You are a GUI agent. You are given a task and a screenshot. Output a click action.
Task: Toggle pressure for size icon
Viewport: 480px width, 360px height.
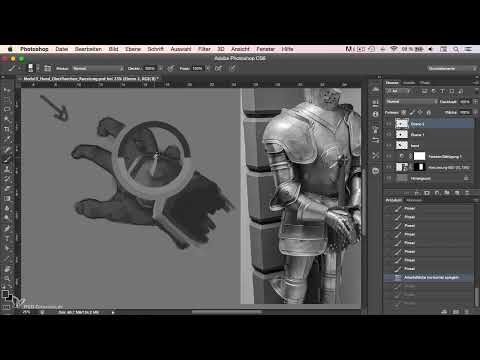(233, 68)
